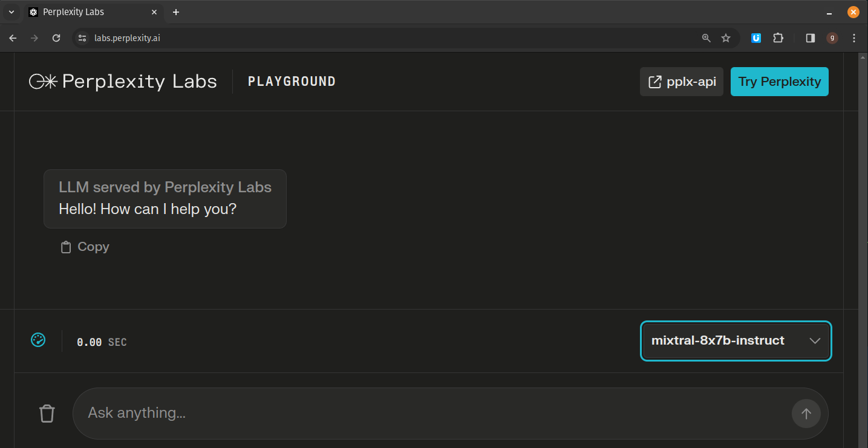Click the speedometer icon near 0.00 SEC

(38, 340)
